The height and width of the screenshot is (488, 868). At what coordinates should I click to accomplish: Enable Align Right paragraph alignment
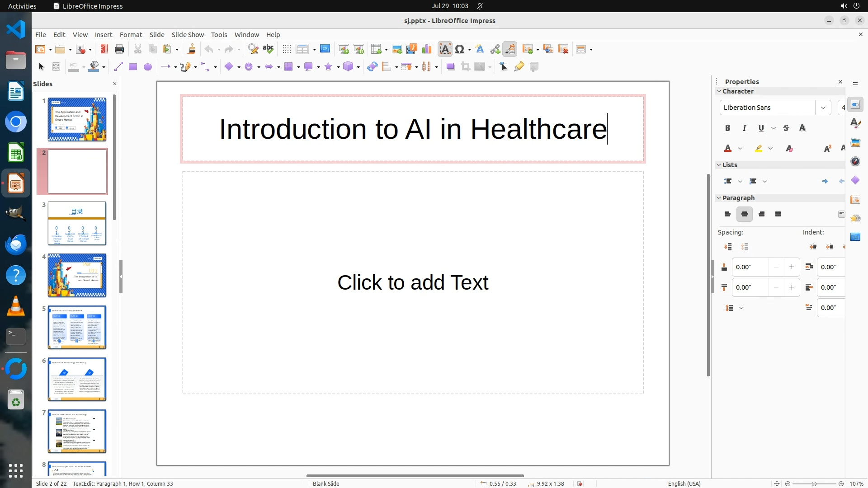[x=761, y=214]
